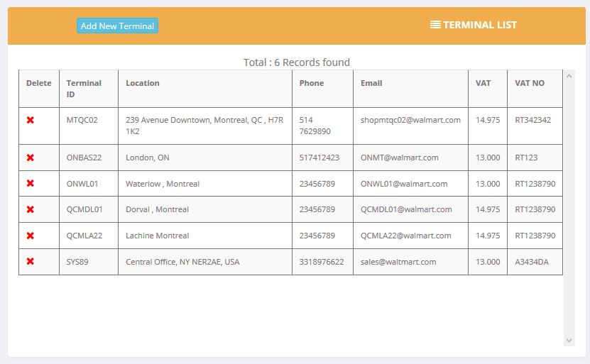
Task: Click the scrollbar down arrow
Action: [x=569, y=341]
